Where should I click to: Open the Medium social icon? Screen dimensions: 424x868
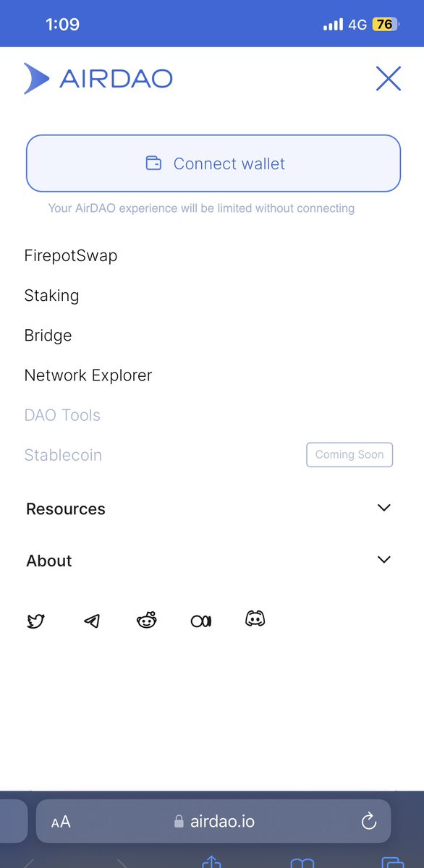coord(201,621)
